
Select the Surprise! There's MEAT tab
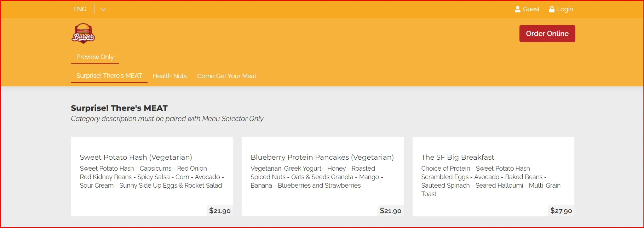click(109, 76)
